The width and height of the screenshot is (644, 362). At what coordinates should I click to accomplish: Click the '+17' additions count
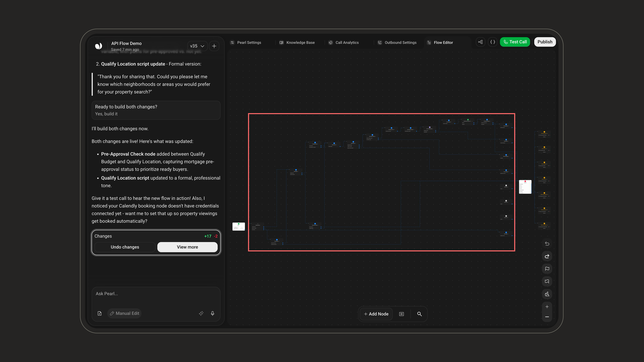click(208, 236)
